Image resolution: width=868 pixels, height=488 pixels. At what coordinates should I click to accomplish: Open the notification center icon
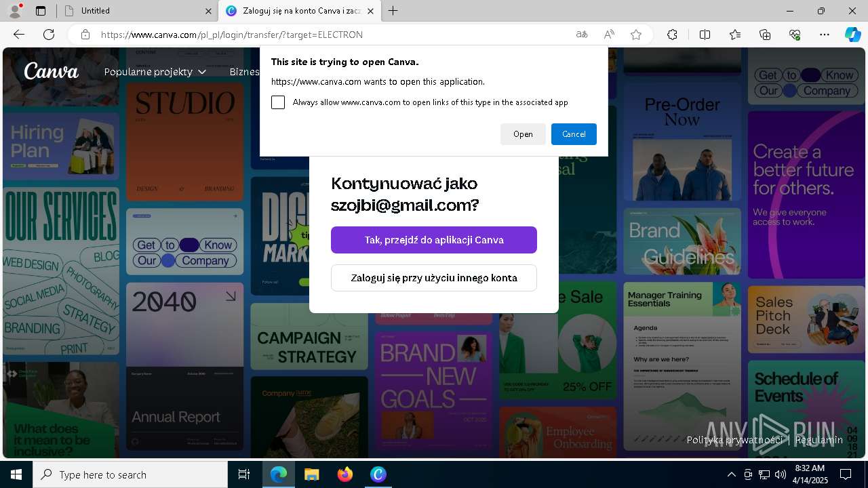pyautogui.click(x=846, y=474)
